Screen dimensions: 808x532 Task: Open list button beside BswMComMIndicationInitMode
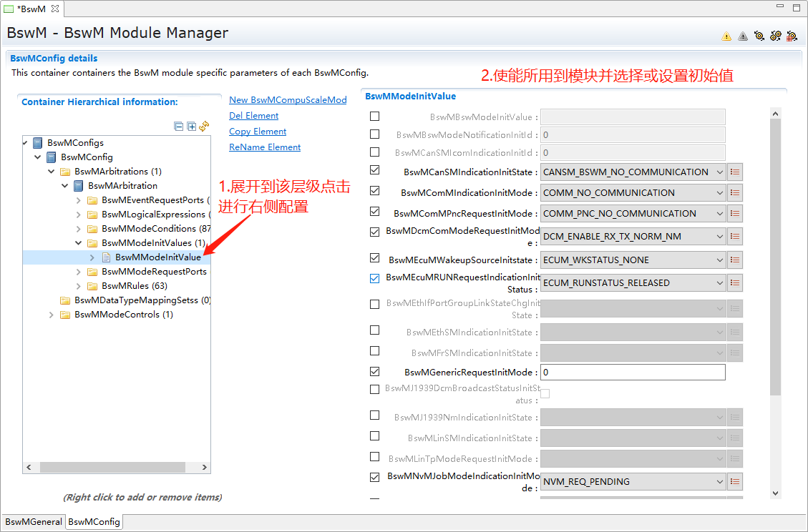pos(735,192)
